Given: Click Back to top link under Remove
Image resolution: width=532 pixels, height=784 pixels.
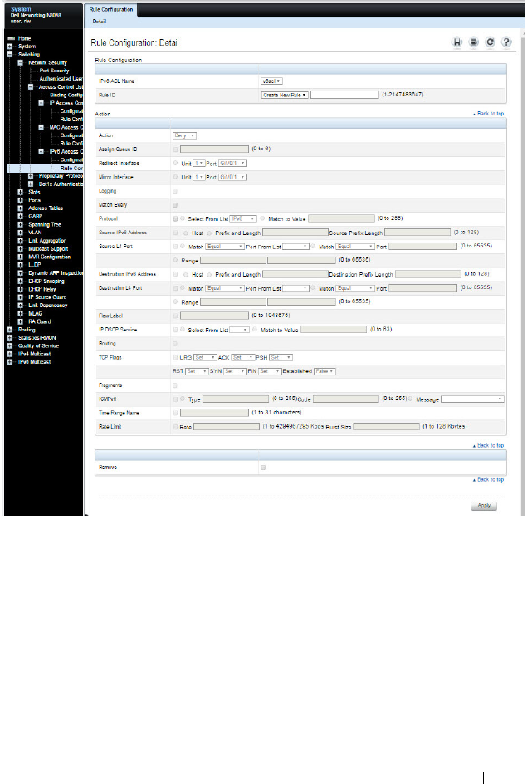Looking at the screenshot, I should click(488, 479).
